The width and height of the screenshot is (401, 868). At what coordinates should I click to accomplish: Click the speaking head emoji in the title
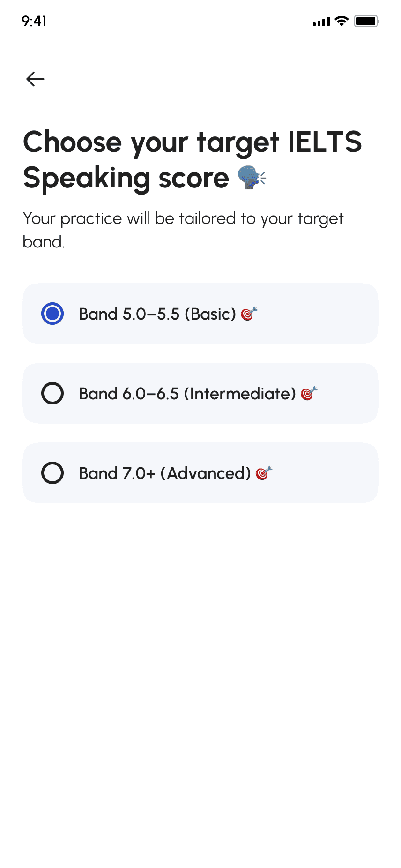pyautogui.click(x=251, y=178)
